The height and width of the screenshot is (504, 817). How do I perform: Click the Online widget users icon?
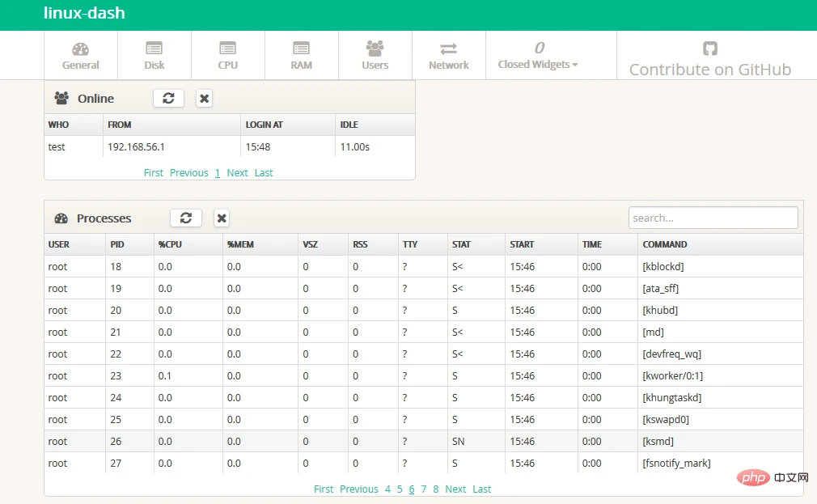(x=61, y=98)
